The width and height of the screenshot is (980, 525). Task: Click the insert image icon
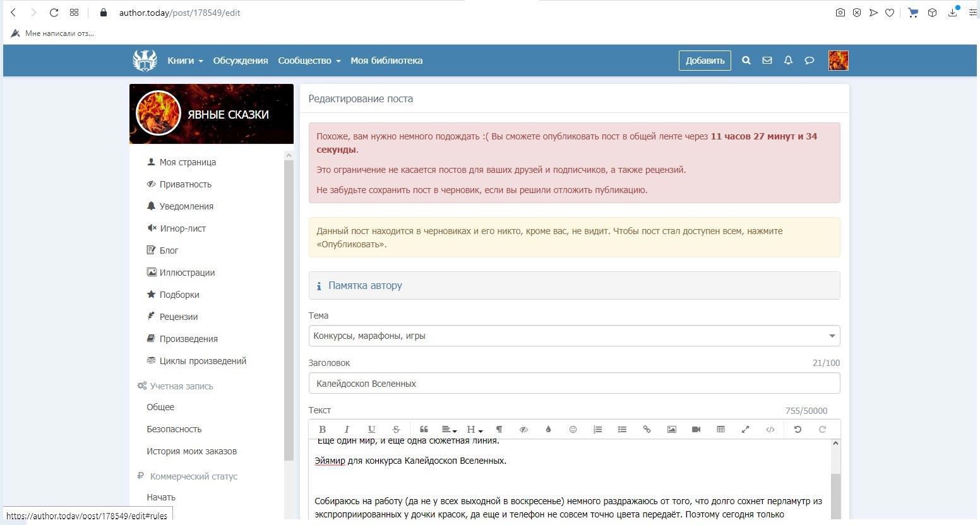[671, 429]
